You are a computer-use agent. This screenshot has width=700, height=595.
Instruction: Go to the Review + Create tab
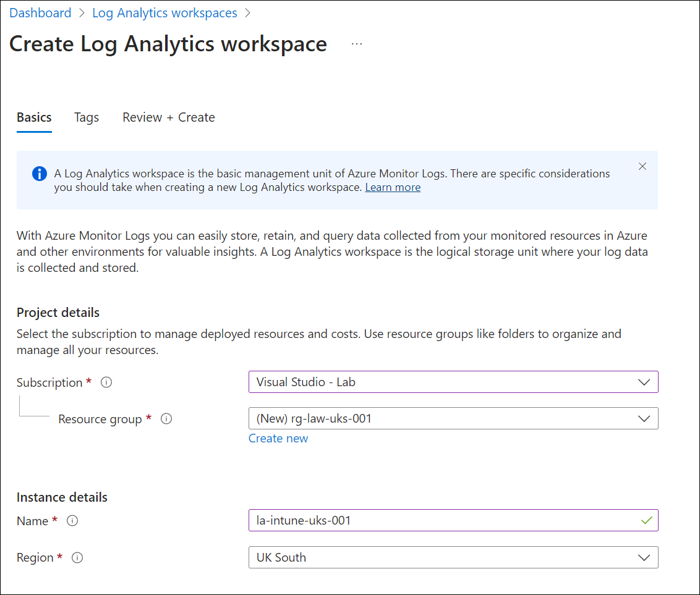tap(169, 117)
